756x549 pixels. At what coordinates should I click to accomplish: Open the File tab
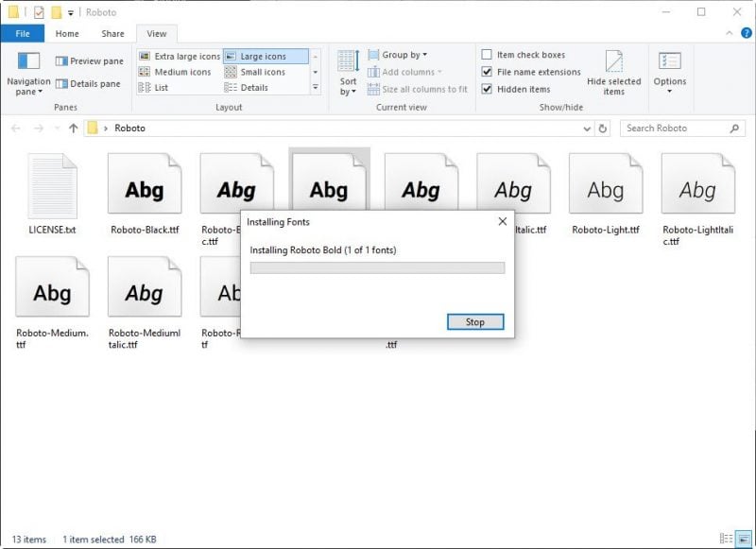[x=23, y=33]
